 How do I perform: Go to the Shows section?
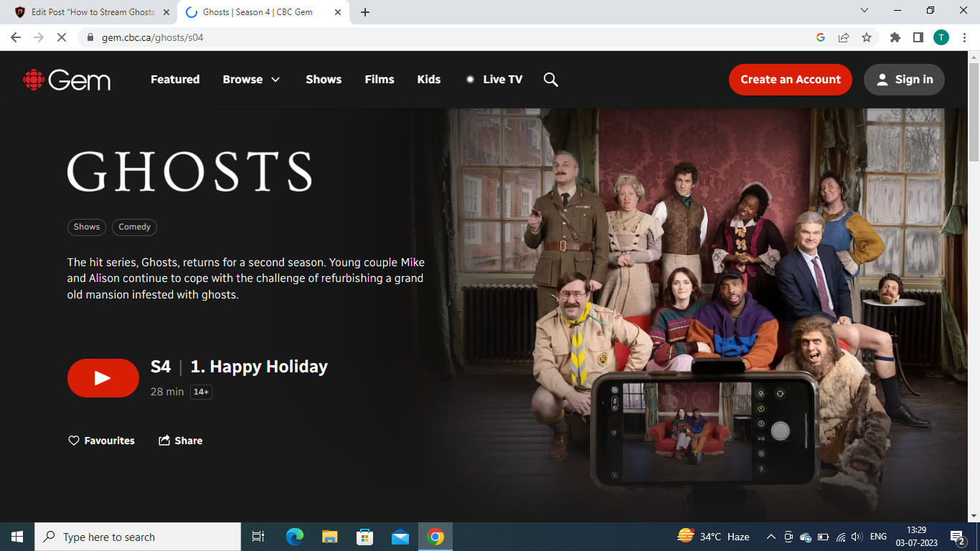[x=324, y=80]
